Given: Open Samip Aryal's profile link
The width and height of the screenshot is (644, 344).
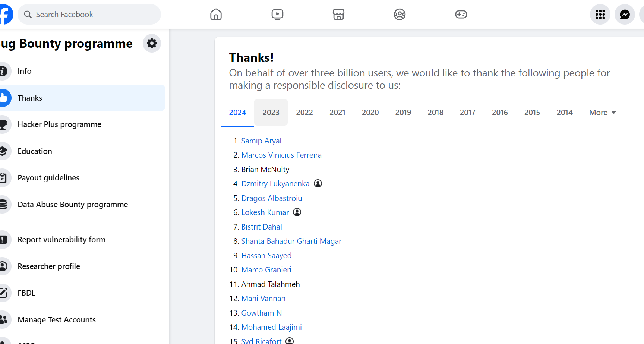Looking at the screenshot, I should [261, 141].
